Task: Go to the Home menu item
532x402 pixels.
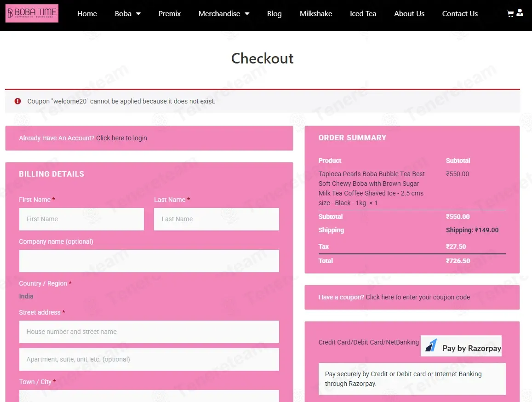Action: 87,14
